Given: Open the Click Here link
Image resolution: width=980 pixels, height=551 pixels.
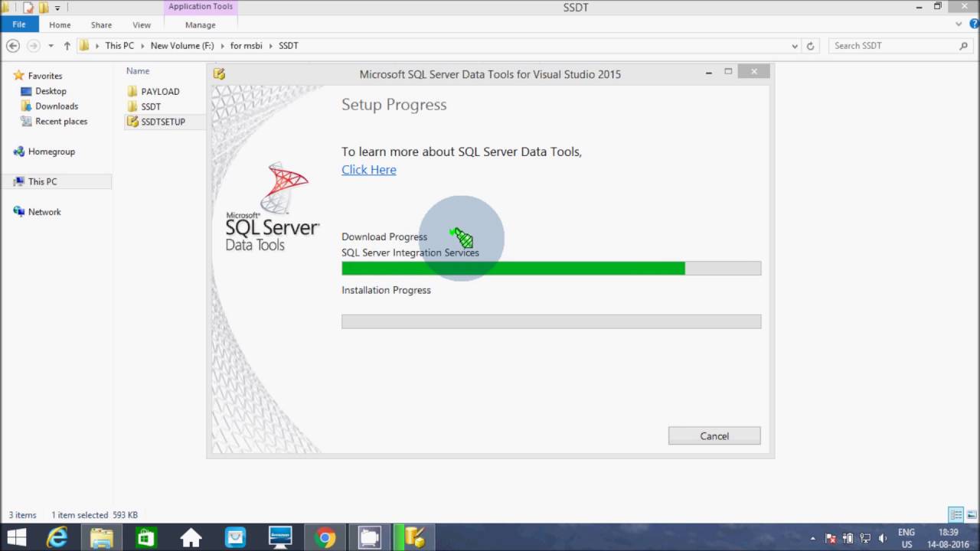Looking at the screenshot, I should click(x=369, y=170).
